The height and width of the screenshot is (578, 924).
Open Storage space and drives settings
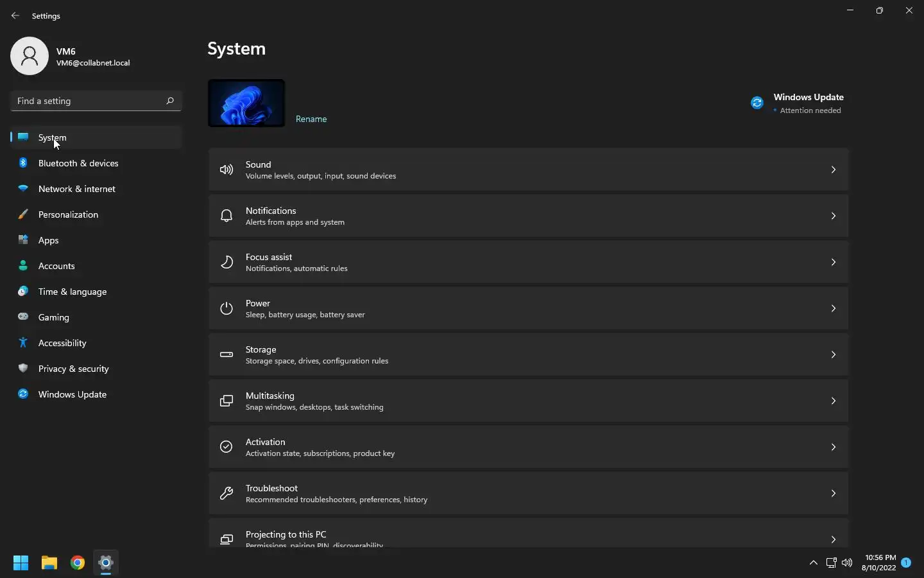tap(528, 355)
